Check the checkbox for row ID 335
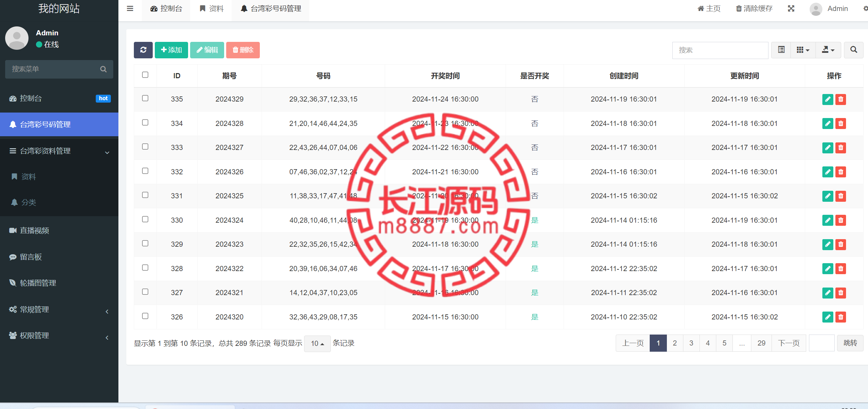The height and width of the screenshot is (409, 868). 145,98
